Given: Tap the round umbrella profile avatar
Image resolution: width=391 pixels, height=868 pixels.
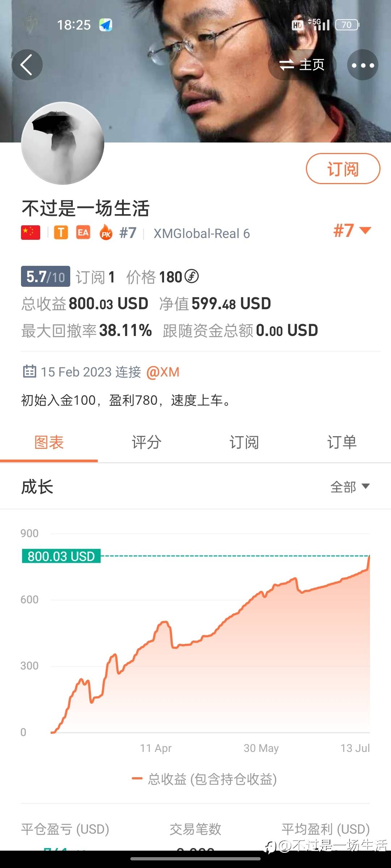Looking at the screenshot, I should click(63, 143).
